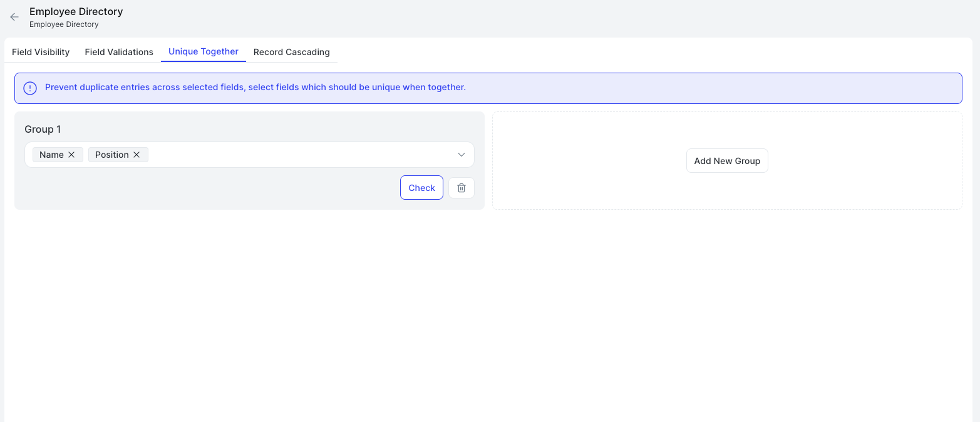
Task: Click the Name chip in Group 1
Action: (52, 154)
